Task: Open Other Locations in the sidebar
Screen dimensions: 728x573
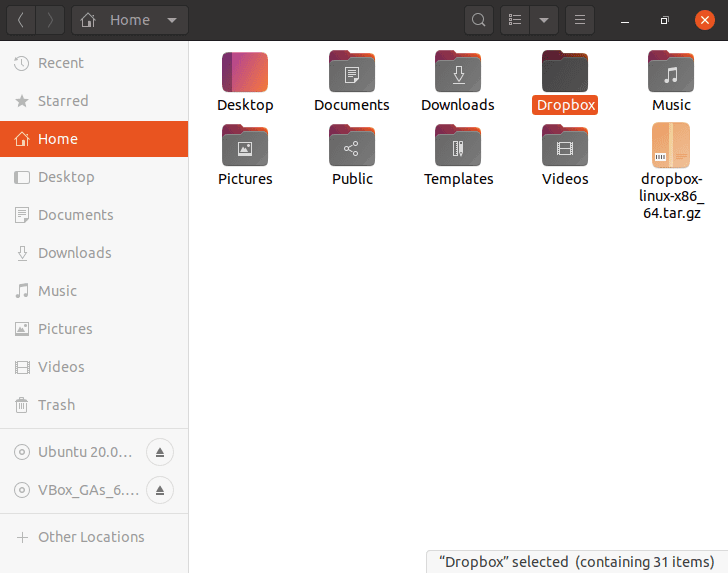Action: (94, 537)
